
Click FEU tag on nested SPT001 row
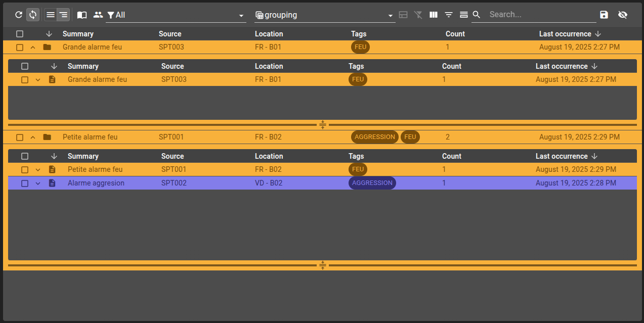pos(358,169)
